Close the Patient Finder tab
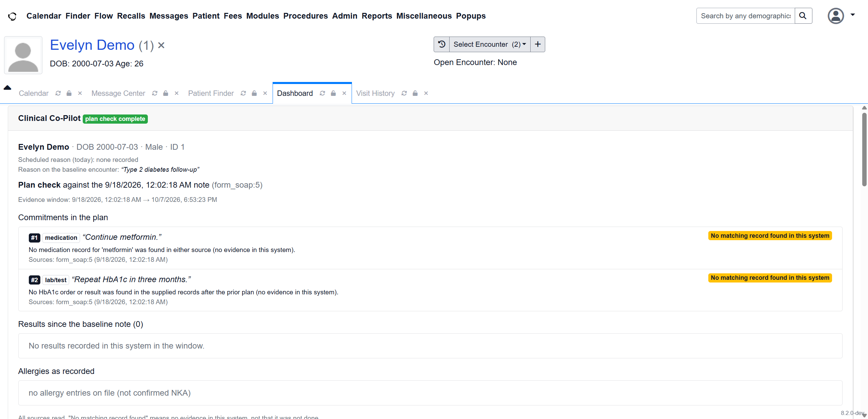 pyautogui.click(x=265, y=93)
